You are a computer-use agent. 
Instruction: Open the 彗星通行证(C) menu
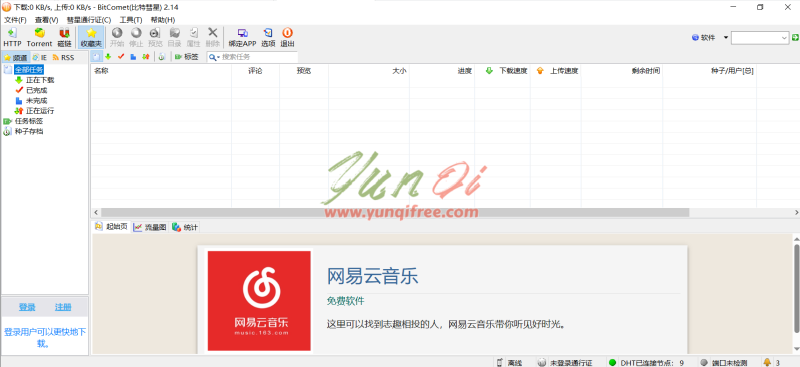89,20
